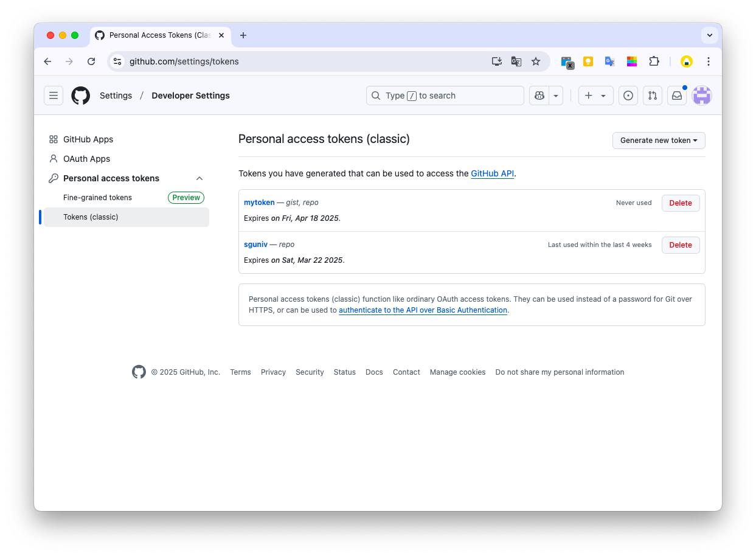Screen dimensions: 756x556
Task: Open Generate new token dropdown
Action: [x=659, y=141]
